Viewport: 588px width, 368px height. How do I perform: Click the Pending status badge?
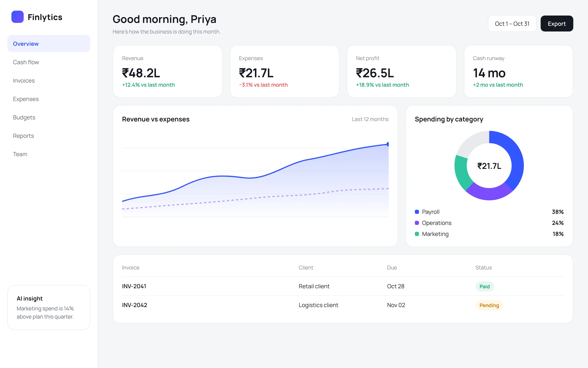tap(489, 305)
